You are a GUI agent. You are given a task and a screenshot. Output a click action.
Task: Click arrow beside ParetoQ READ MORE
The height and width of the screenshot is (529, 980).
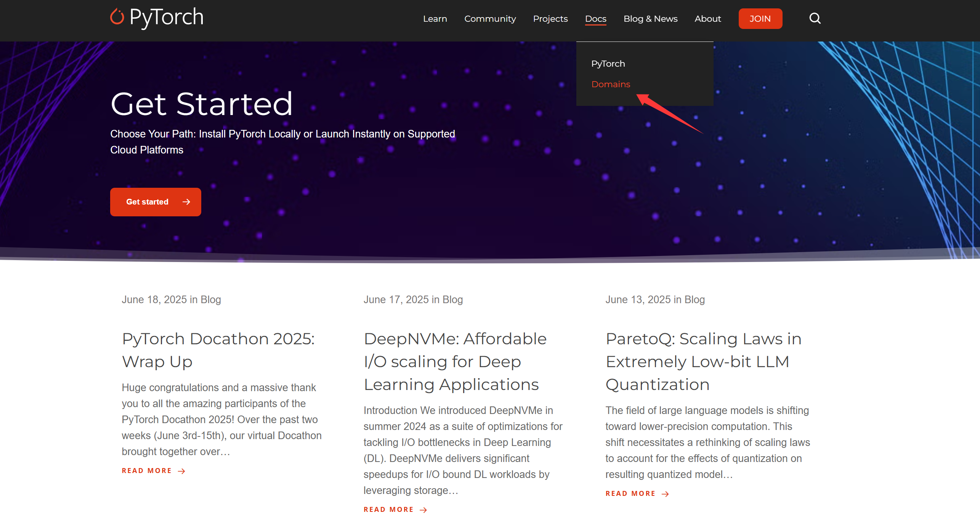coord(666,494)
